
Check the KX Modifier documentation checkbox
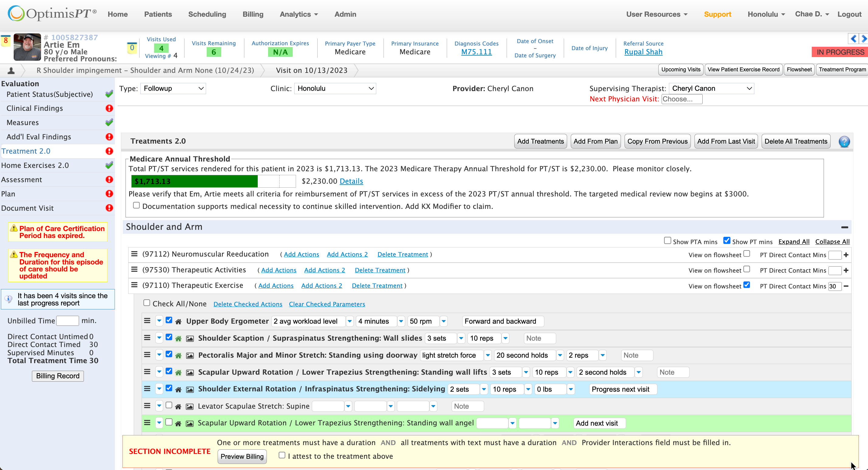[136, 205]
